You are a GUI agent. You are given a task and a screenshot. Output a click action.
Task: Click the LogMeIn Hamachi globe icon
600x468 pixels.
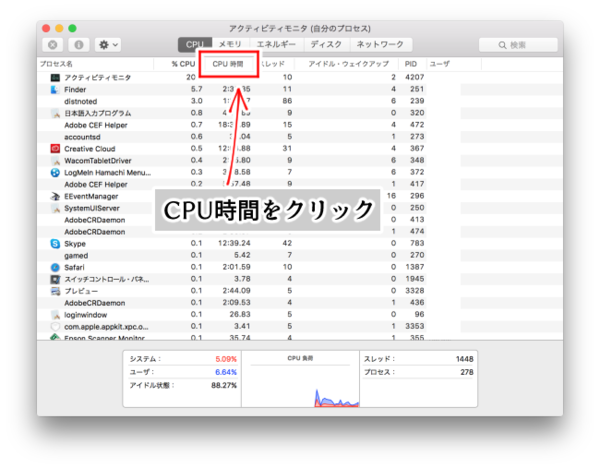(x=55, y=173)
